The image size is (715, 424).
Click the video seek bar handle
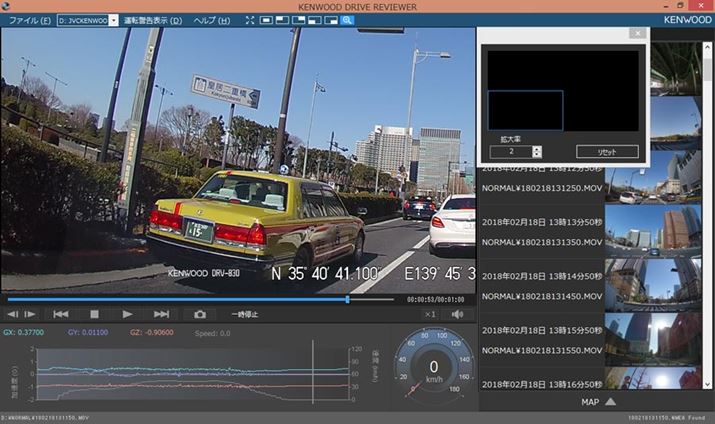[x=348, y=299]
